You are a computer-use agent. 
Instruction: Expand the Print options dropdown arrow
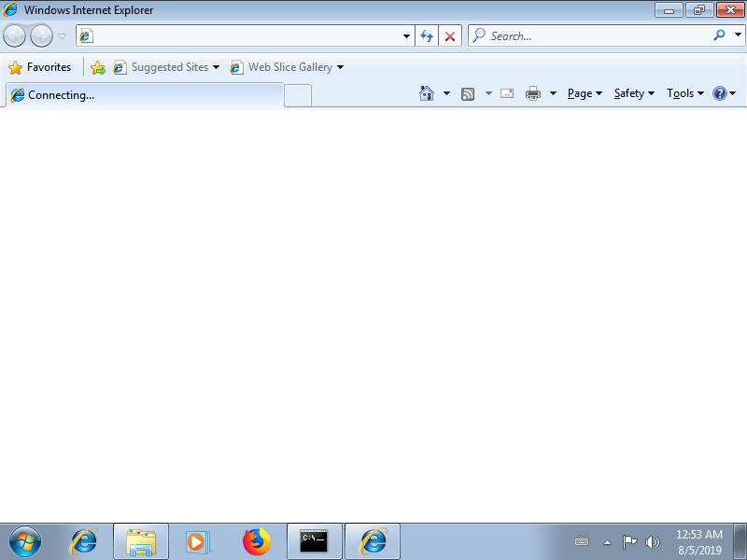click(x=553, y=93)
